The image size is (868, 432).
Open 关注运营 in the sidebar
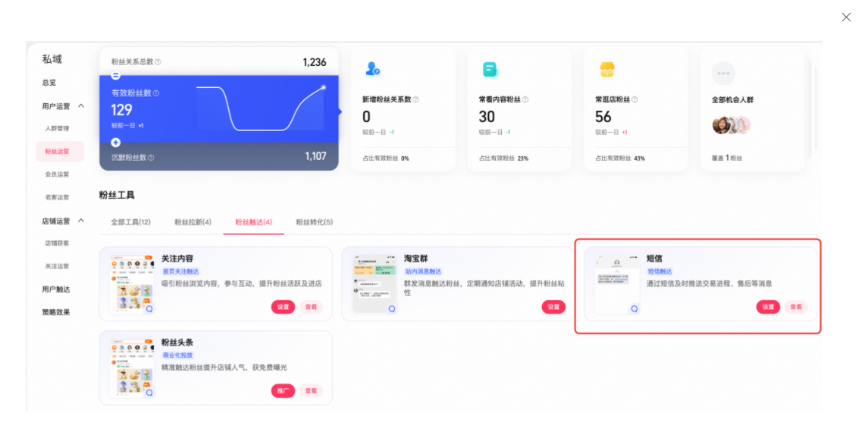tap(57, 267)
